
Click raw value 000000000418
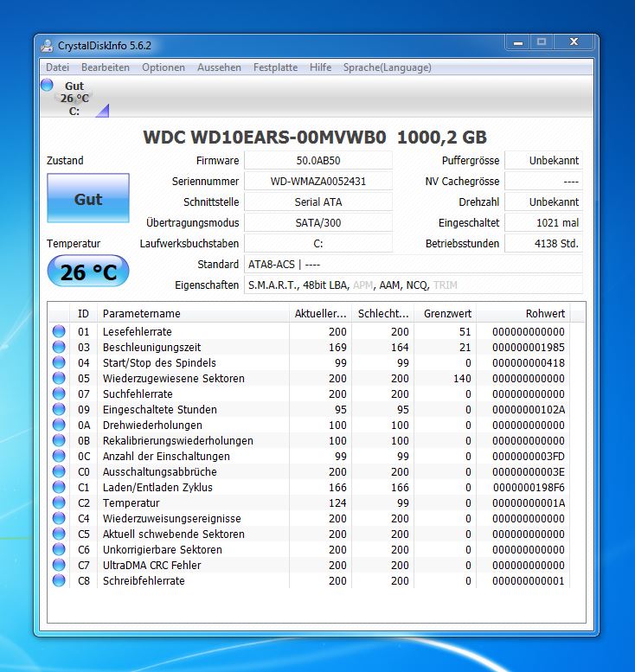coord(529,362)
